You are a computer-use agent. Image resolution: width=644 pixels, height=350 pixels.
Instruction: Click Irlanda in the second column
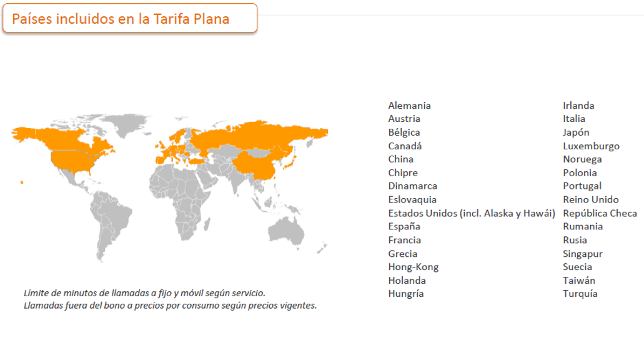tap(578, 106)
